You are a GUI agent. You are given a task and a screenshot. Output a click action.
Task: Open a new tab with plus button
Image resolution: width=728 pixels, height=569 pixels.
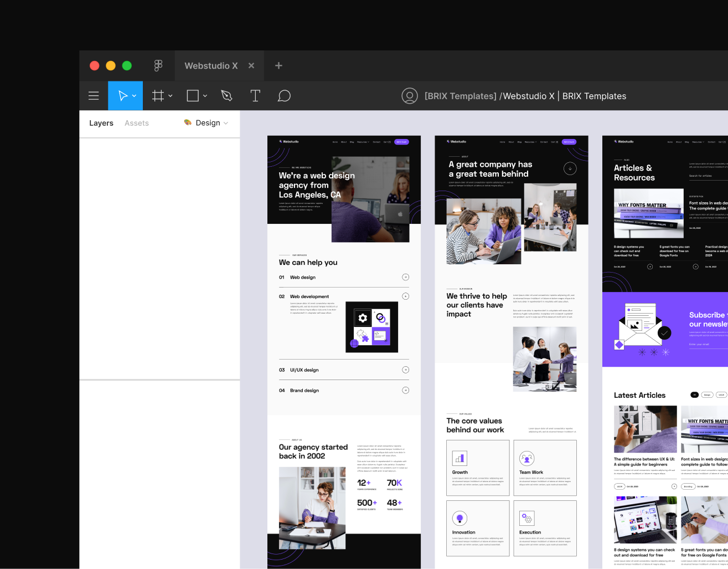click(x=278, y=65)
